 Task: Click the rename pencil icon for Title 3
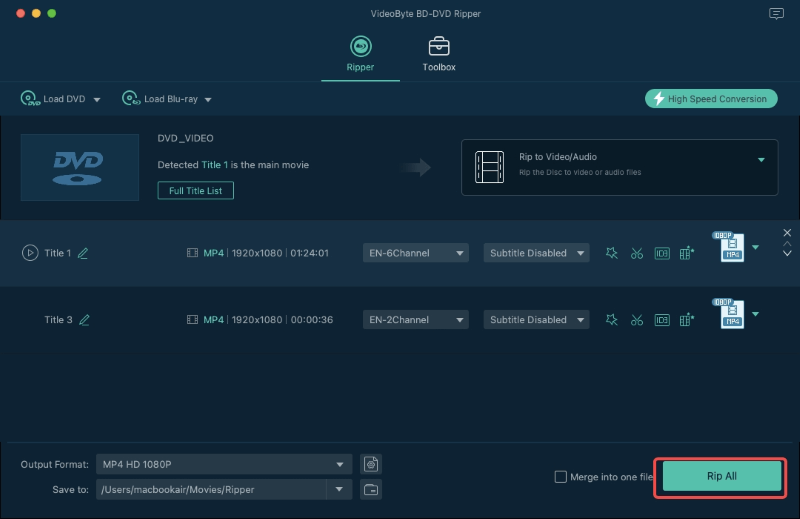84,320
